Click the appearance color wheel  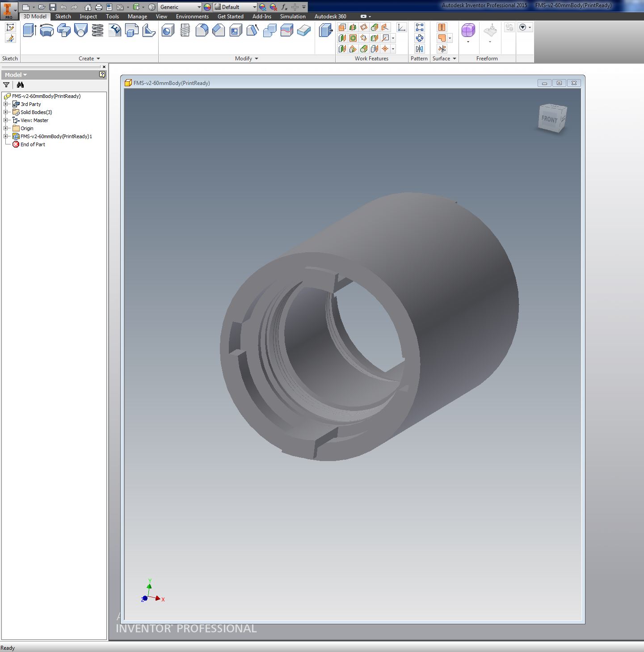point(207,7)
